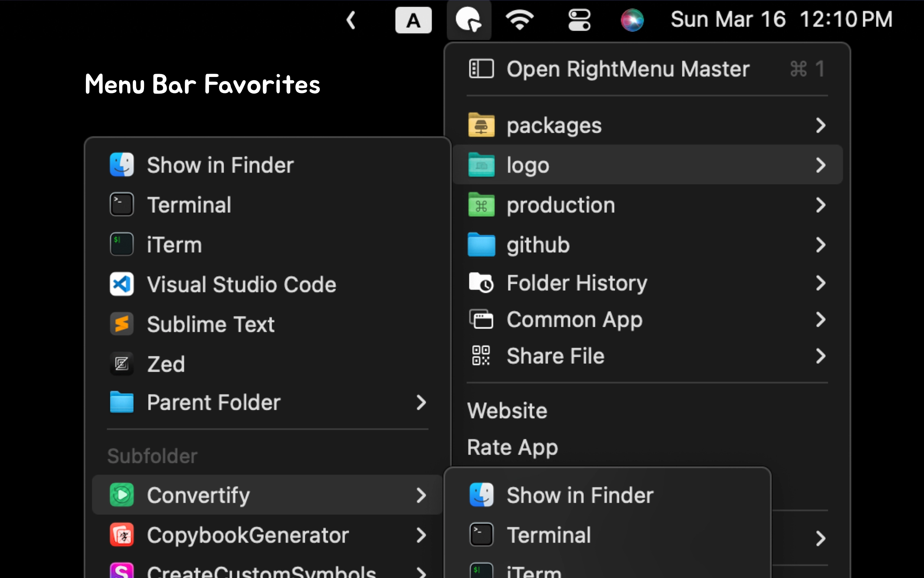Viewport: 924px width, 578px height.
Task: Select Open RightMenu Master menu entry
Action: point(647,69)
